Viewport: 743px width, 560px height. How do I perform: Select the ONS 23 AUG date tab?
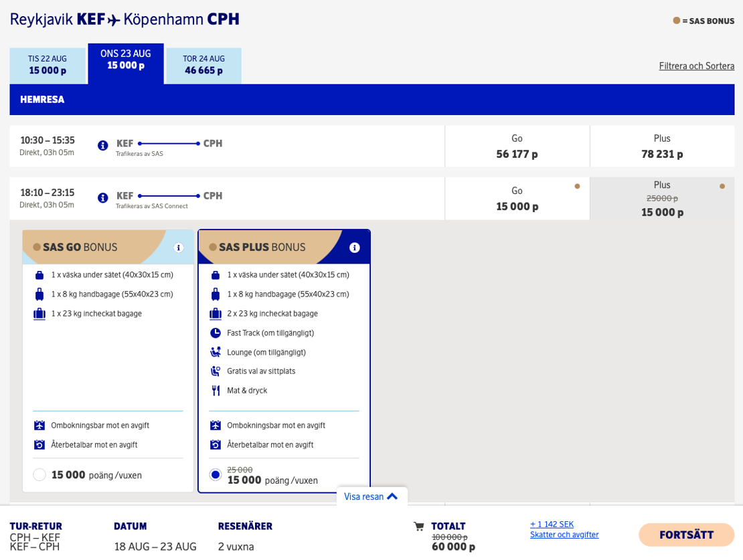click(x=126, y=64)
